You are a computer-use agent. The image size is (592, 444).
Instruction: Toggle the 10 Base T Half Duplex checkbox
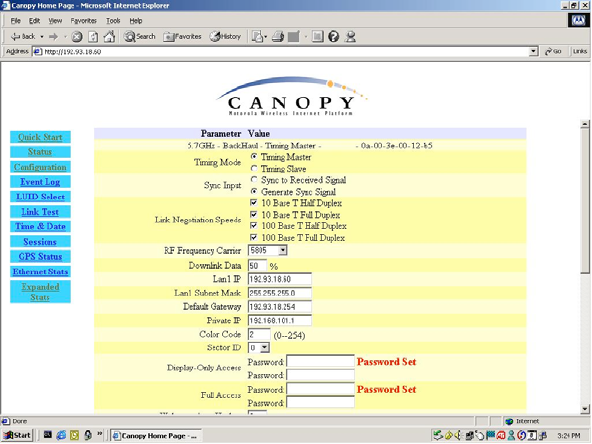point(254,203)
